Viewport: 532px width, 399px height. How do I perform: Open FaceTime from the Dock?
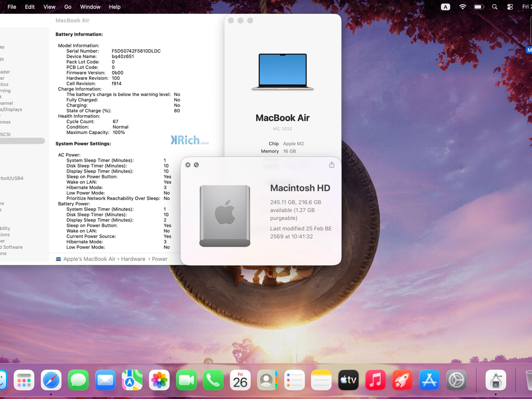pos(186,380)
